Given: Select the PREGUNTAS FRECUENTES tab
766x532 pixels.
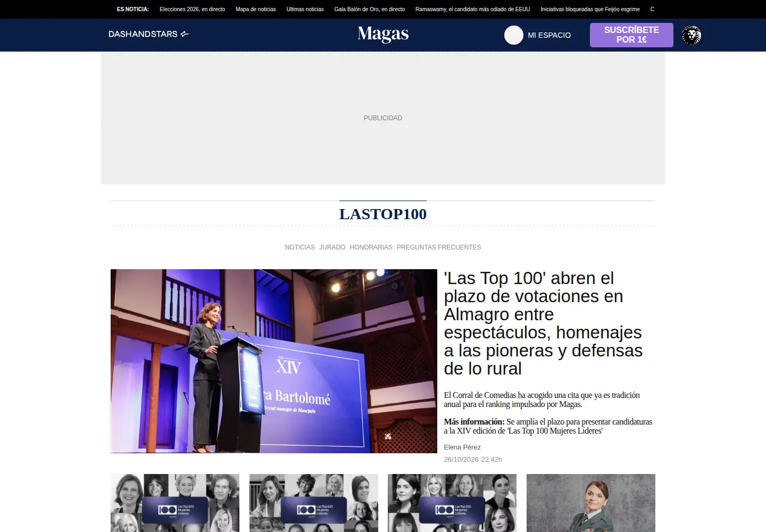Looking at the screenshot, I should coord(439,247).
